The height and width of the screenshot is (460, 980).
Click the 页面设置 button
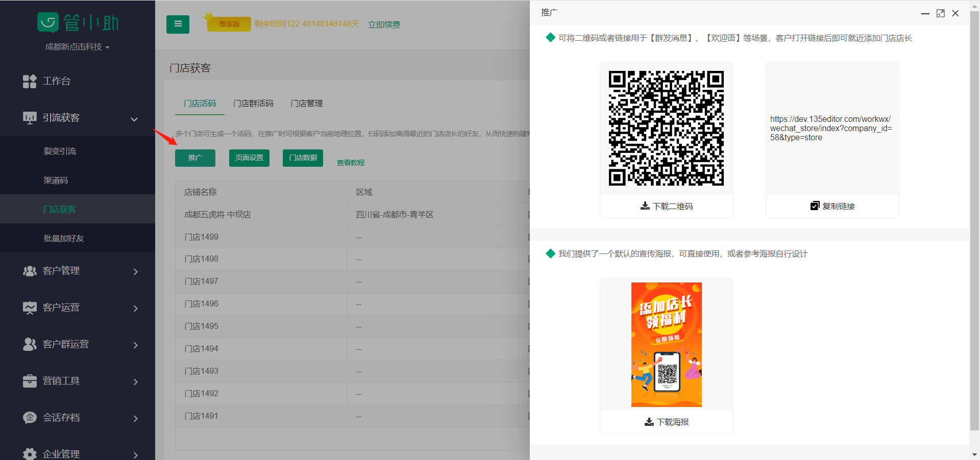(x=249, y=158)
